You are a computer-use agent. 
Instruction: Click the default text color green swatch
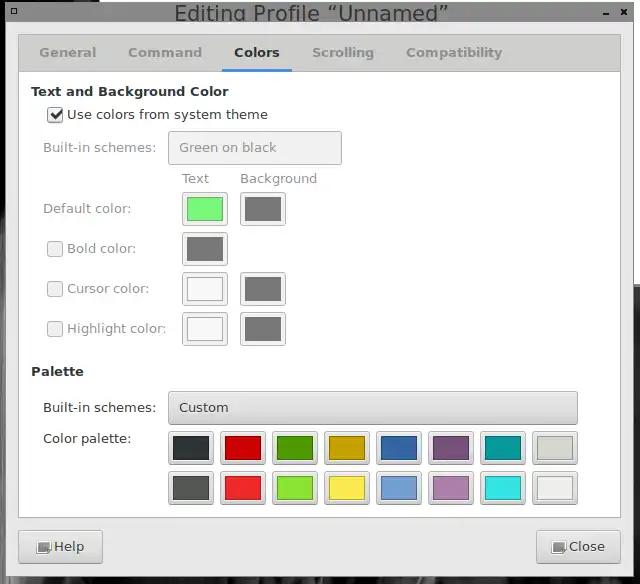205,209
